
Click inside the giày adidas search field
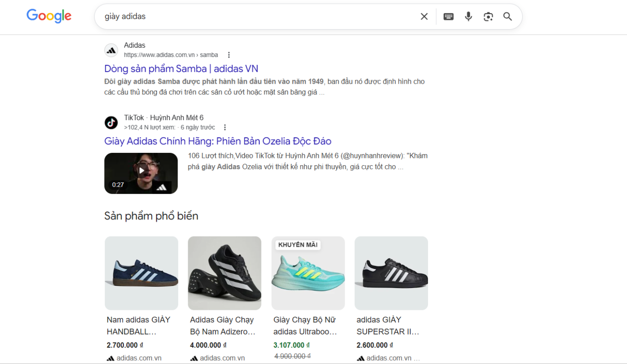pyautogui.click(x=255, y=17)
